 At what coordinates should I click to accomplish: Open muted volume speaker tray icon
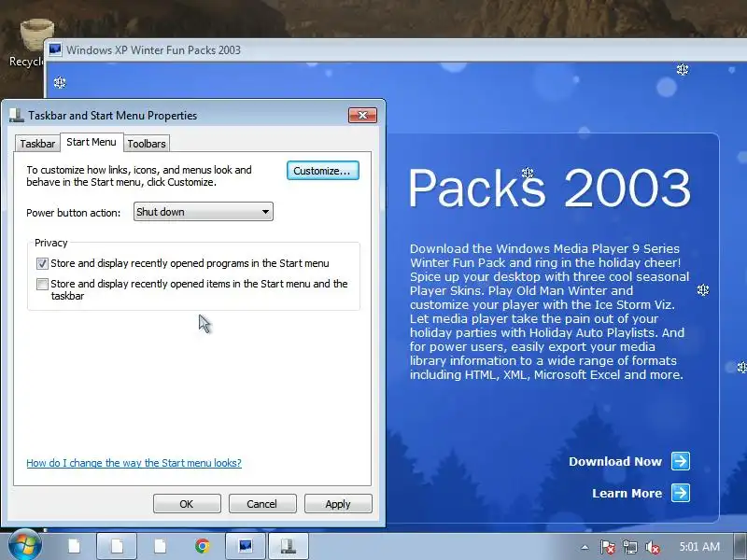(652, 547)
